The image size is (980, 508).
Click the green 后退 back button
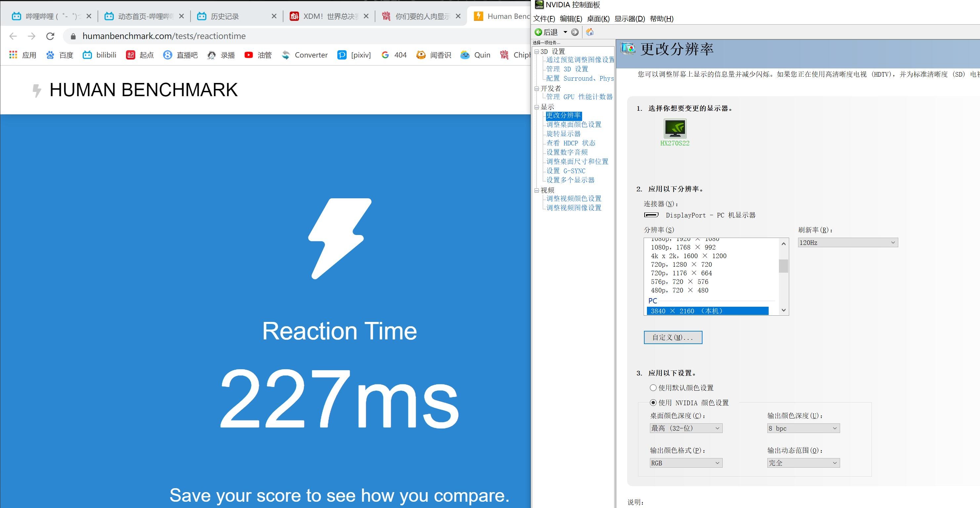pos(546,32)
